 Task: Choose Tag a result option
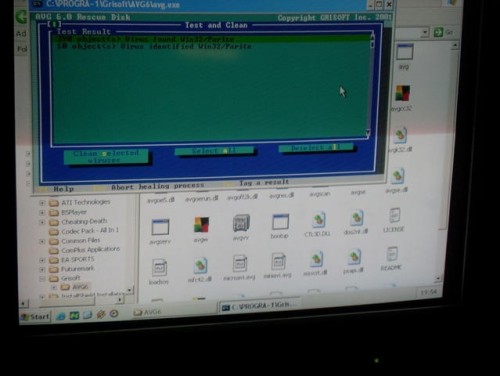pos(264,183)
